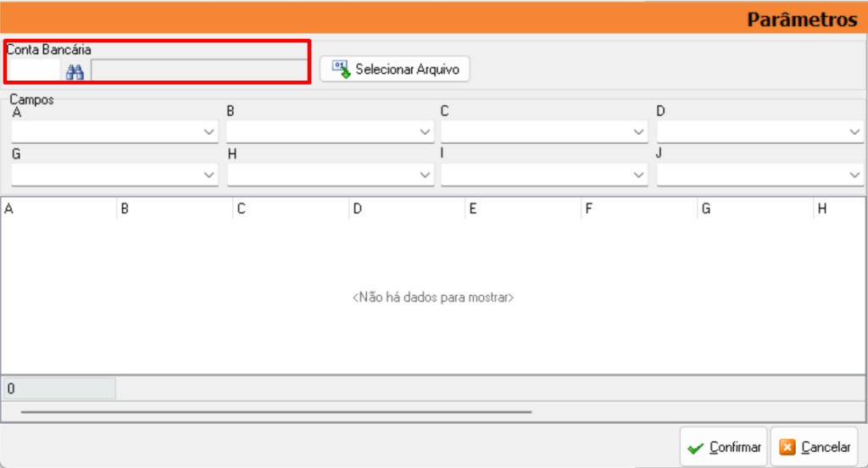The width and height of the screenshot is (868, 468).
Task: Expand the field I combo box
Action: [x=544, y=175]
